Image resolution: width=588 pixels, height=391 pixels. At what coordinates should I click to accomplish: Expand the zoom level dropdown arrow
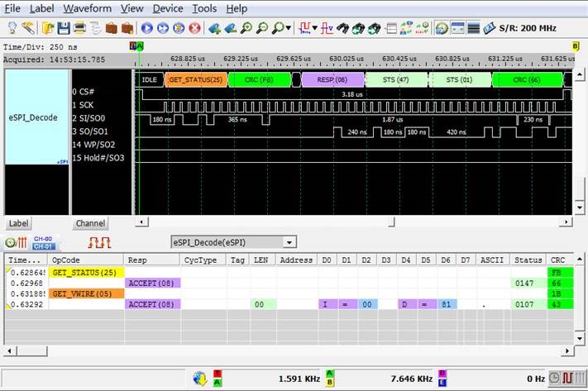(x=288, y=28)
